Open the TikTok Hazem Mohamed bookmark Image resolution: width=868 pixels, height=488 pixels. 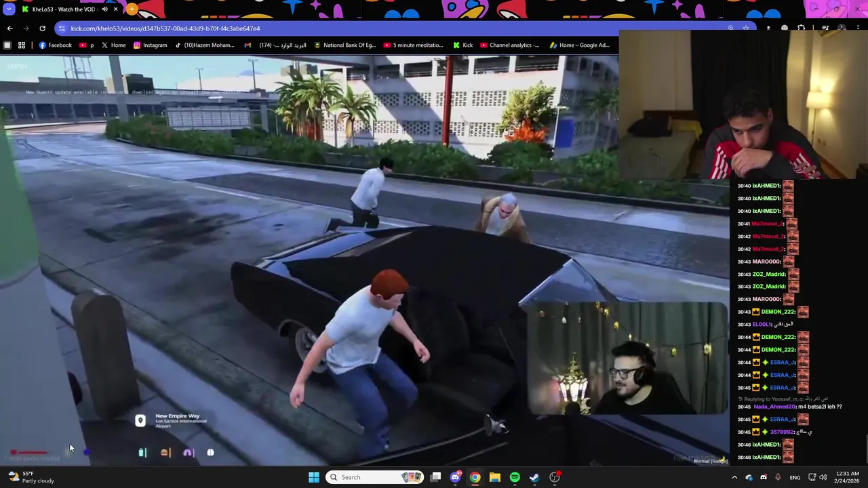[x=204, y=45]
